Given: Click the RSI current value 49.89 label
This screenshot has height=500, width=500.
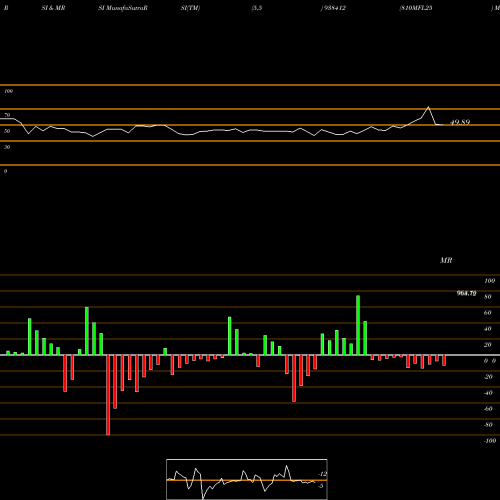Looking at the screenshot, I should click(460, 122).
